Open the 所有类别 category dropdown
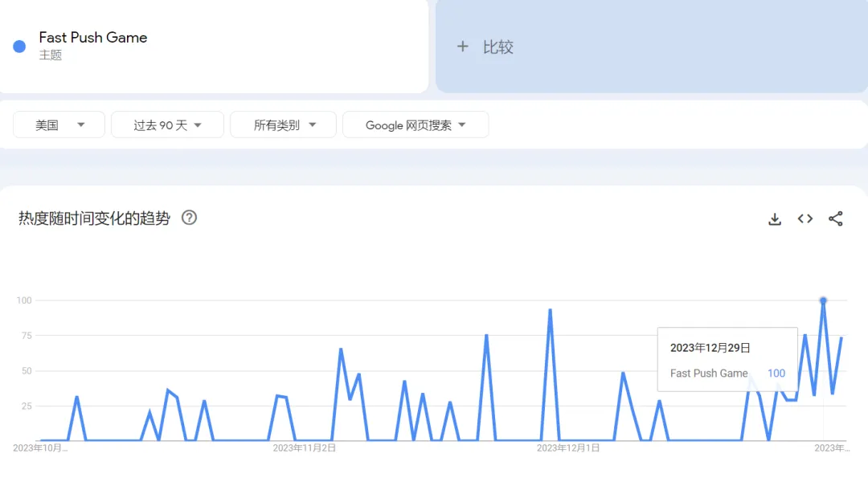The height and width of the screenshot is (490, 868). (284, 125)
